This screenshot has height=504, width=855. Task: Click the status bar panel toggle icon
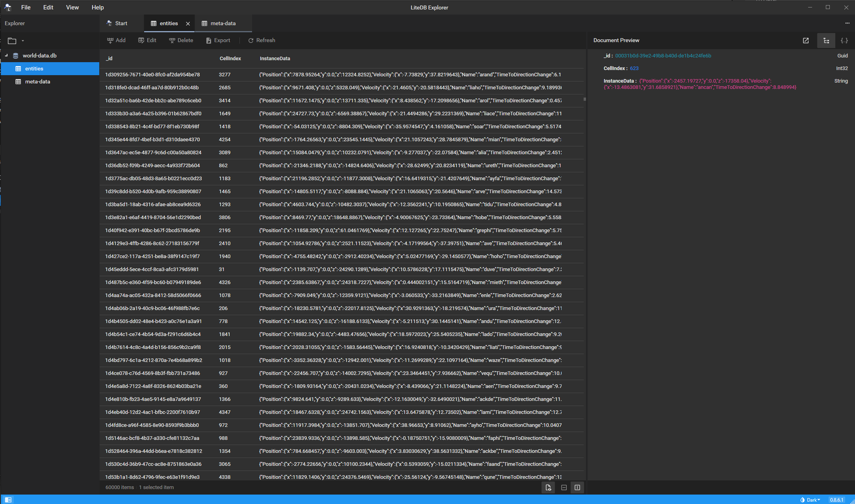(8, 500)
